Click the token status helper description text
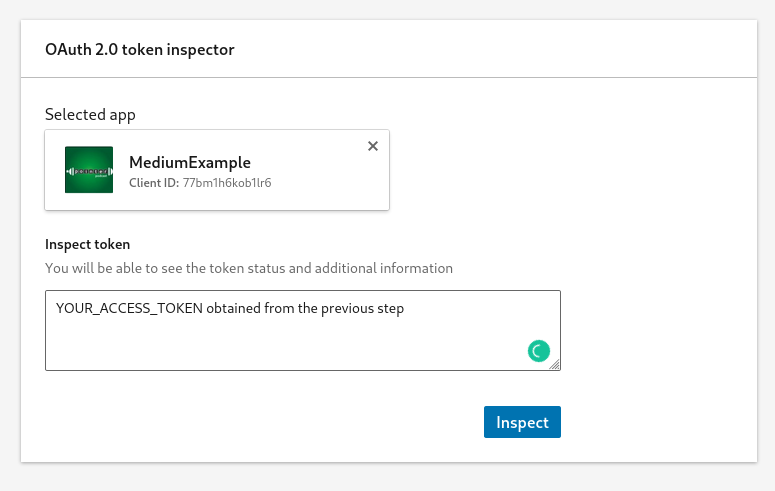Screen dimensions: 775x491 (x=249, y=268)
